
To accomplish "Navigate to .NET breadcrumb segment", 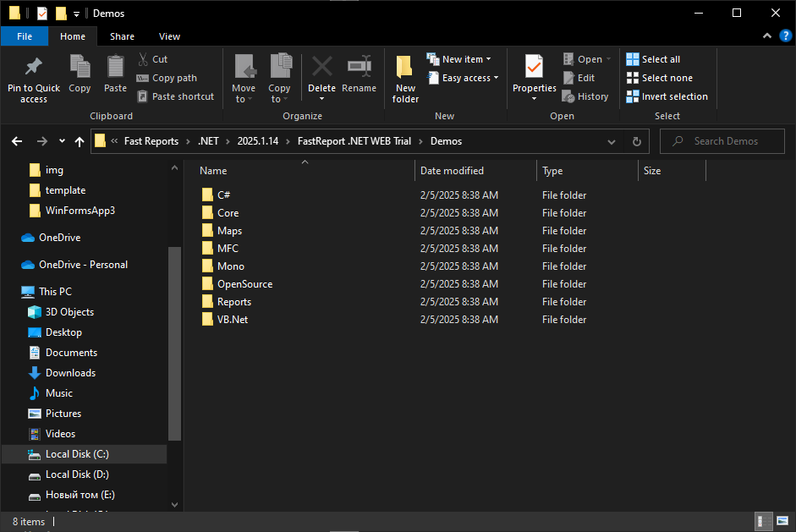I will pos(208,141).
